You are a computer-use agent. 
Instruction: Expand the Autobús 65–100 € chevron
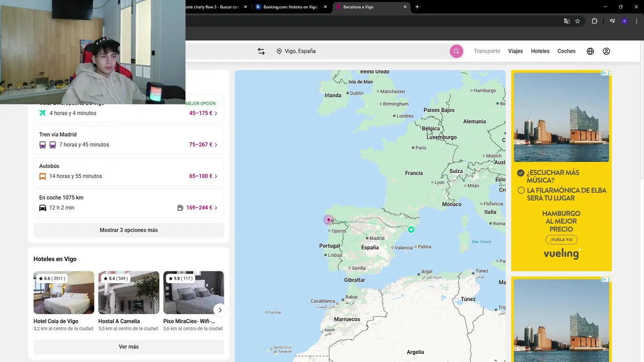pyautogui.click(x=216, y=176)
